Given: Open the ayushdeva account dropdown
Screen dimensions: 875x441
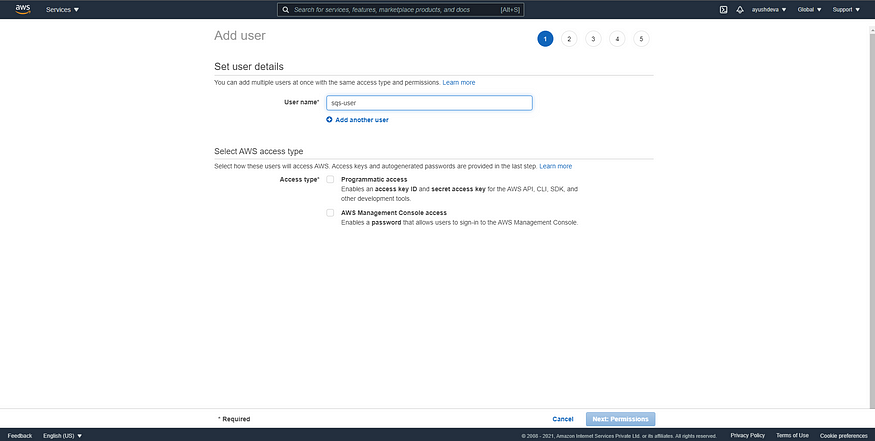Looking at the screenshot, I should pyautogui.click(x=769, y=9).
